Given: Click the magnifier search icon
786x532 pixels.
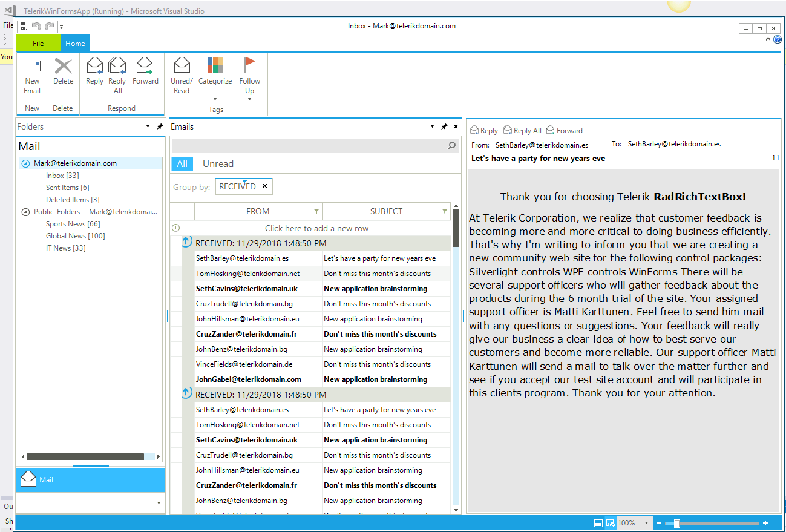Looking at the screenshot, I should pos(451,146).
